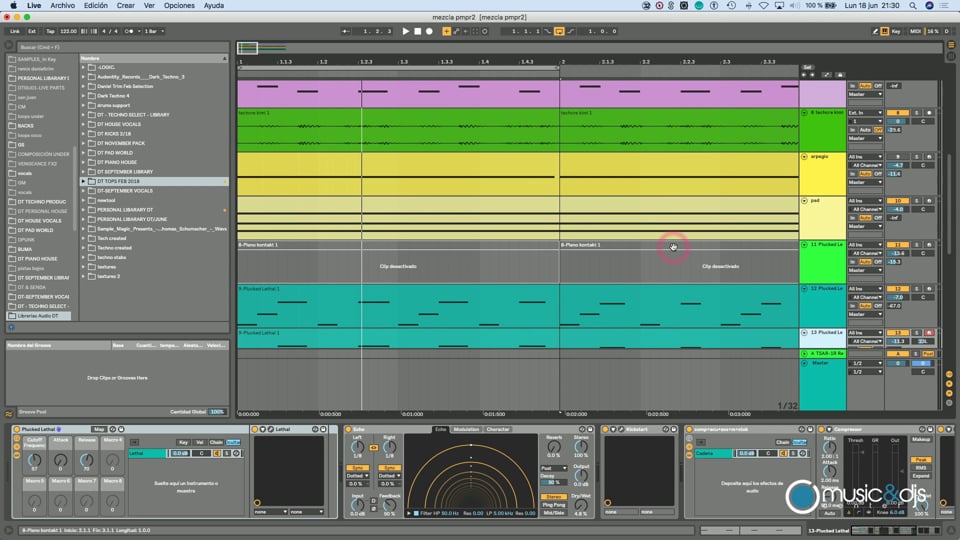This screenshot has width=960, height=540.
Task: Open the Ayuda menu
Action: click(x=214, y=6)
